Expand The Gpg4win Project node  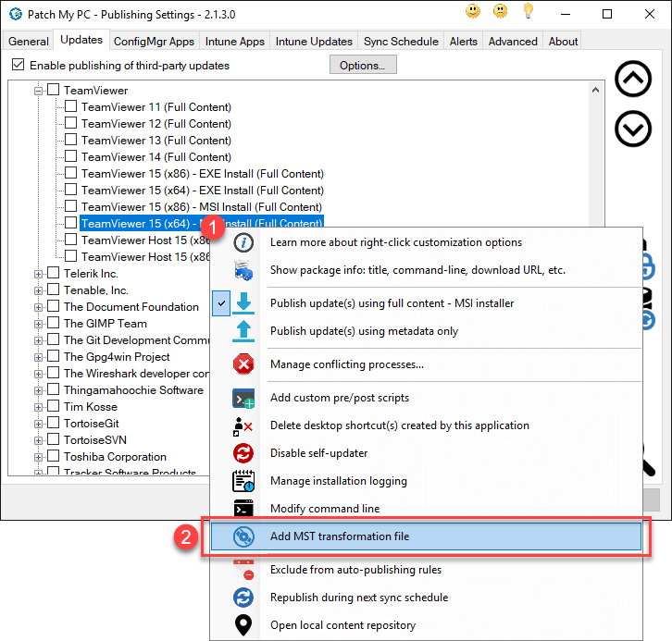point(38,358)
